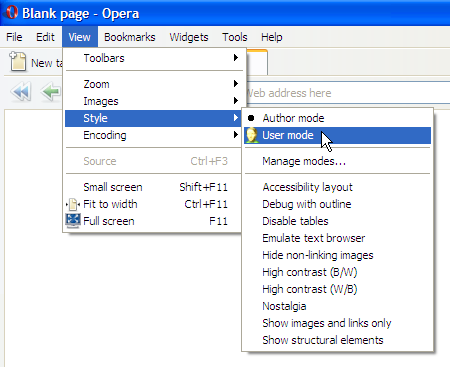Viewport: 450px width, 367px height.
Task: Click the Full screen monitor icon
Action: point(73,221)
